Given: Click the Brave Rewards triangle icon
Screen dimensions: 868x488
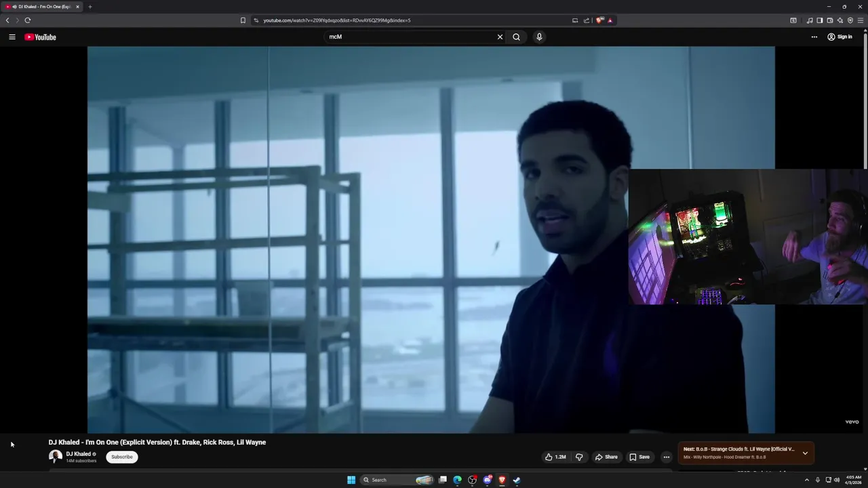Looking at the screenshot, I should pyautogui.click(x=610, y=20).
